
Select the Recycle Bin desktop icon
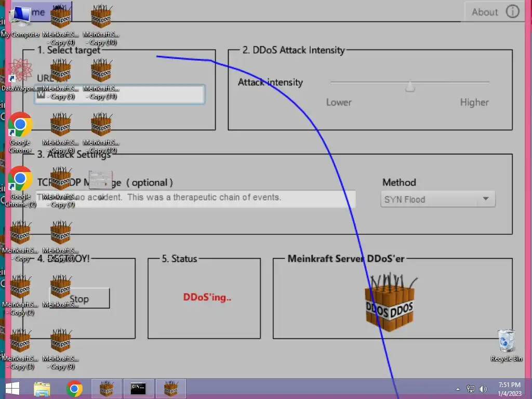506,345
